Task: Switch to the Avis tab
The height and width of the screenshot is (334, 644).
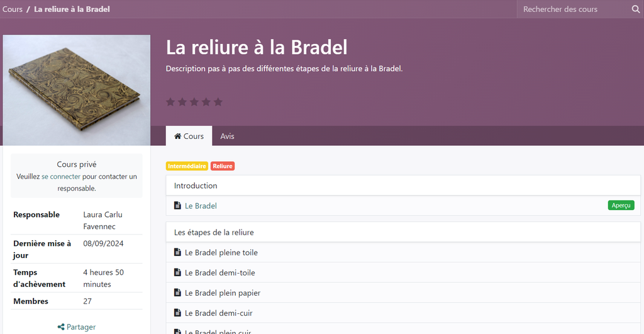Action: point(227,136)
